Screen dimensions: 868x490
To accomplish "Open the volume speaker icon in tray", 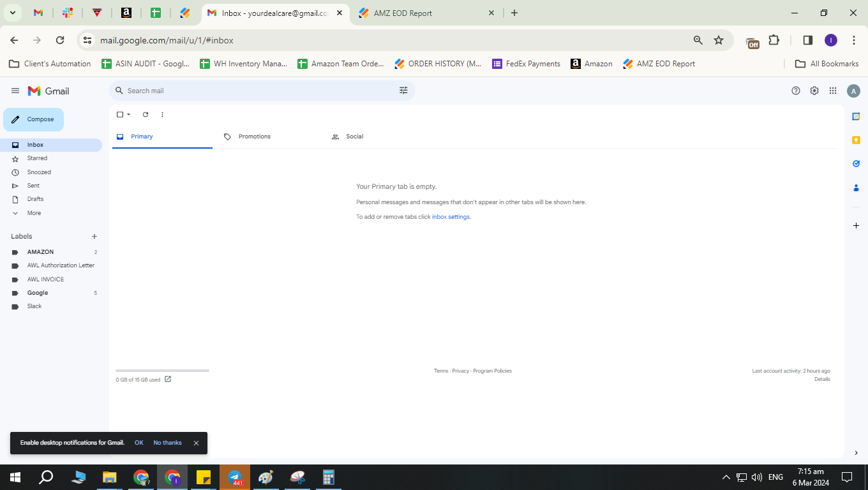I will tap(757, 477).
